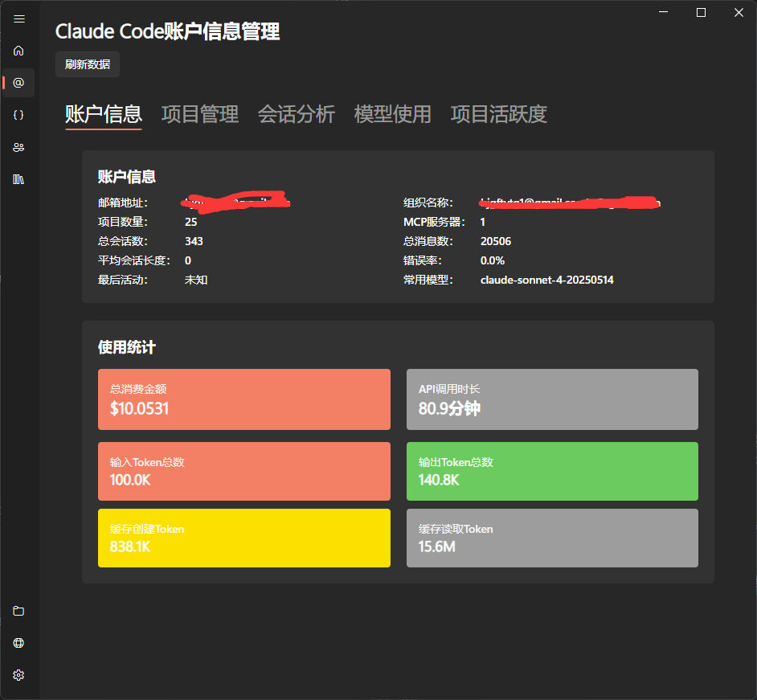The width and height of the screenshot is (757, 700).
Task: Open the 项目活跃度 tab
Action: [x=499, y=114]
